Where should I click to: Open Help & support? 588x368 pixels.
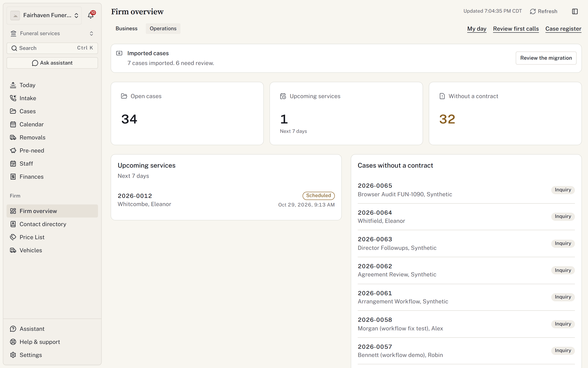pyautogui.click(x=52, y=342)
